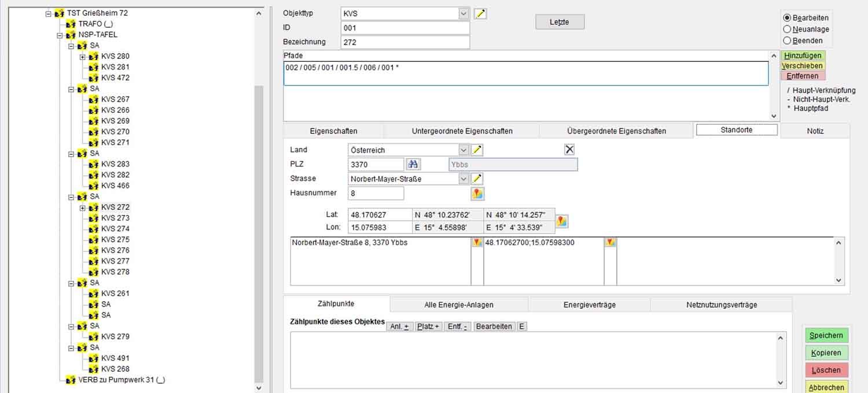Click the Speichern button
The height and width of the screenshot is (393, 868).
[x=826, y=336]
